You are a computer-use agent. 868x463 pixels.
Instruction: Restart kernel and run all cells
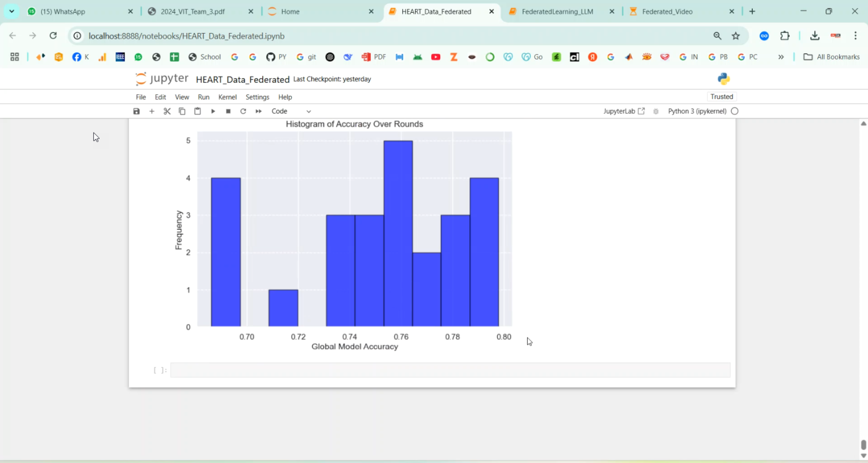tap(259, 111)
